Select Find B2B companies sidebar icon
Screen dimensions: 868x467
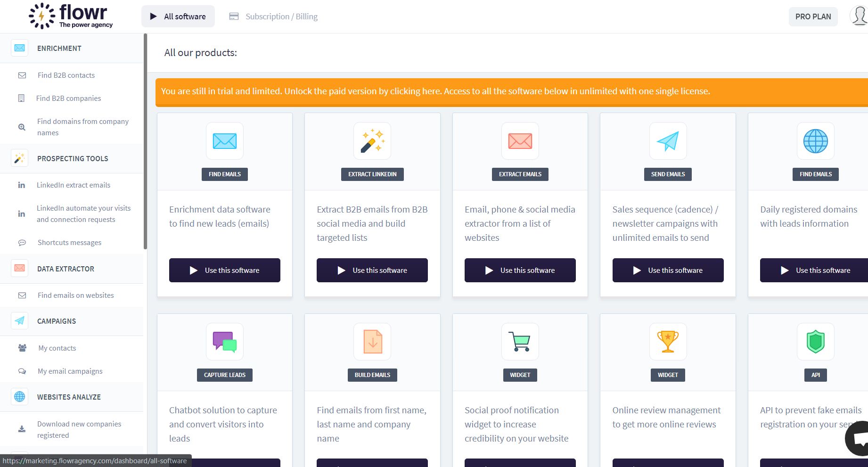[22, 98]
